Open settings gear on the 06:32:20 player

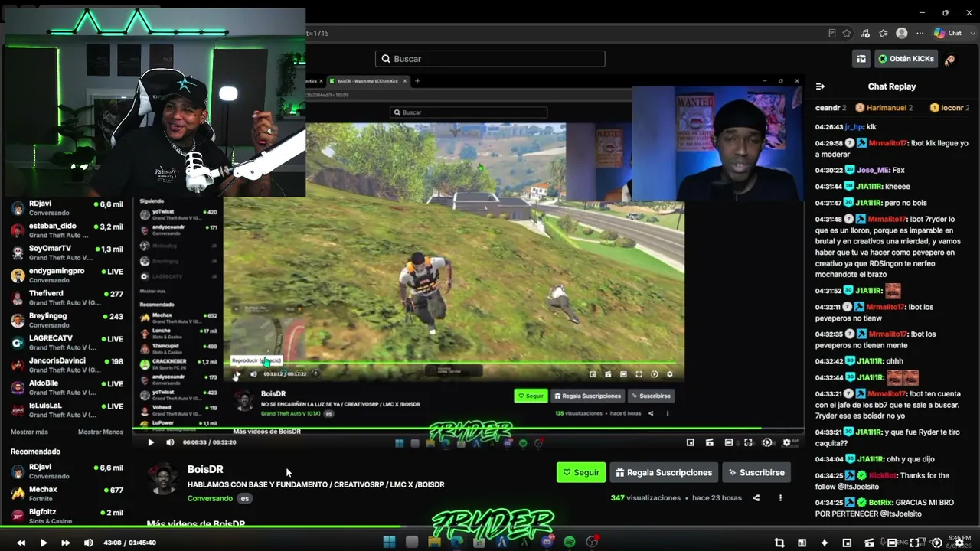click(x=786, y=442)
